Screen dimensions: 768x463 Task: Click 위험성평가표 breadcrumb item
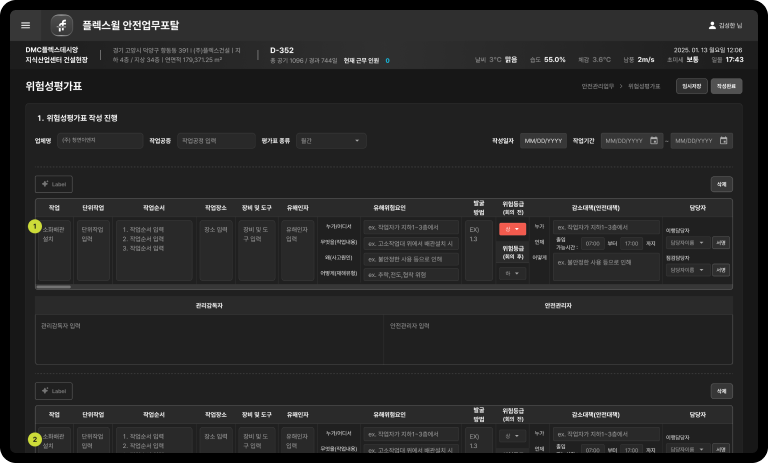click(x=644, y=86)
